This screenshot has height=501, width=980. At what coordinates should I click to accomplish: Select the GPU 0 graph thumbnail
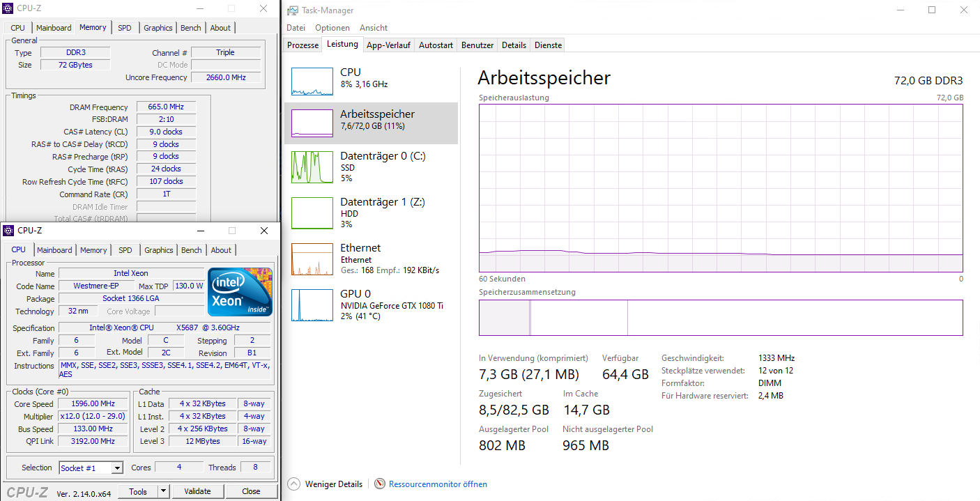coord(312,305)
